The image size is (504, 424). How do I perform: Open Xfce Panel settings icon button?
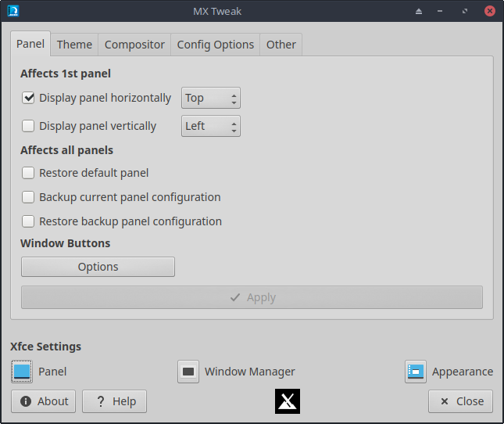pyautogui.click(x=22, y=372)
